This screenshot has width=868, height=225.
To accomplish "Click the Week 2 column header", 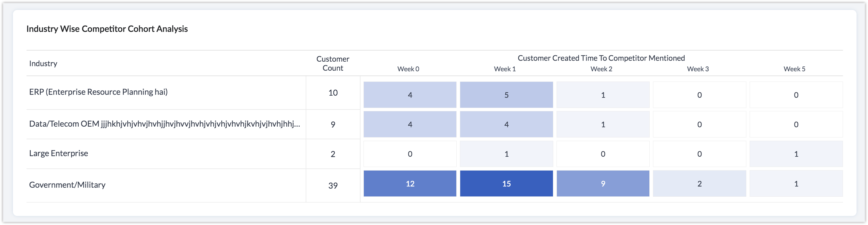I will tap(601, 69).
